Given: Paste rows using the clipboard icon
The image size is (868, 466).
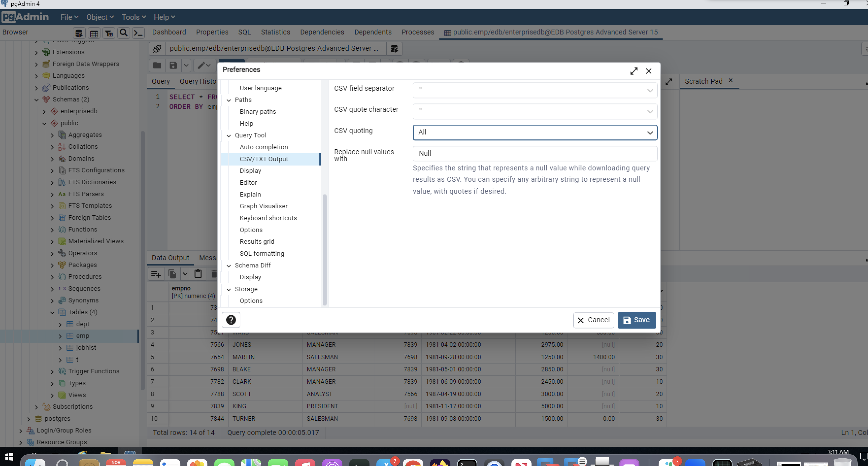Looking at the screenshot, I should point(198,274).
